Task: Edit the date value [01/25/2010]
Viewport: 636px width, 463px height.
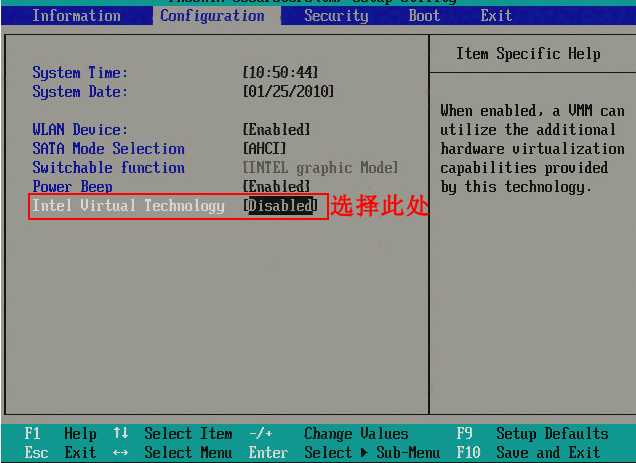Action: tap(288, 91)
